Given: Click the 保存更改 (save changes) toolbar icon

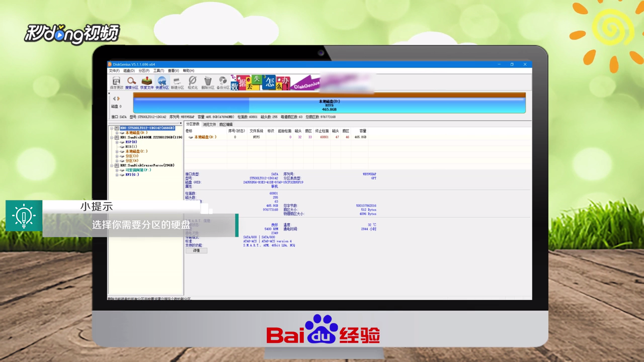Looking at the screenshot, I should [116, 83].
